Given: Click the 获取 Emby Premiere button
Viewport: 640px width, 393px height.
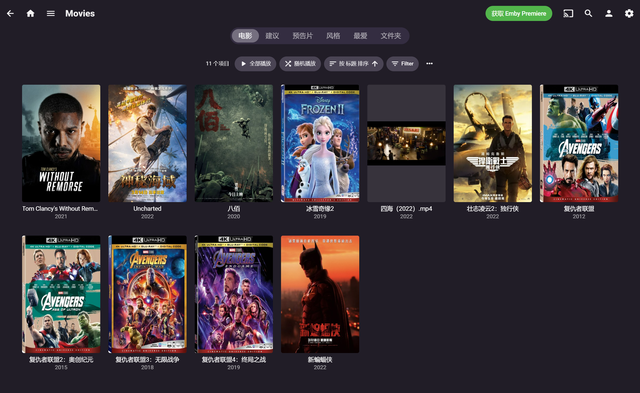Looking at the screenshot, I should tap(518, 13).
